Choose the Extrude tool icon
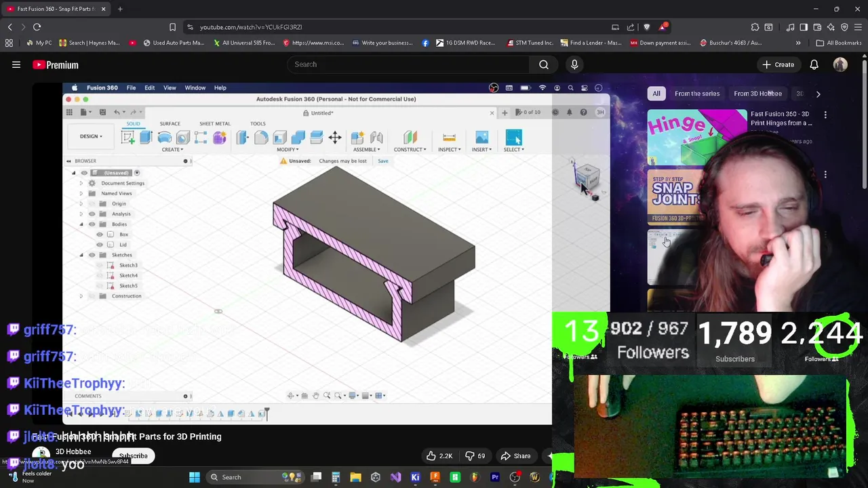Viewport: 868px width, 488px height. [146, 138]
